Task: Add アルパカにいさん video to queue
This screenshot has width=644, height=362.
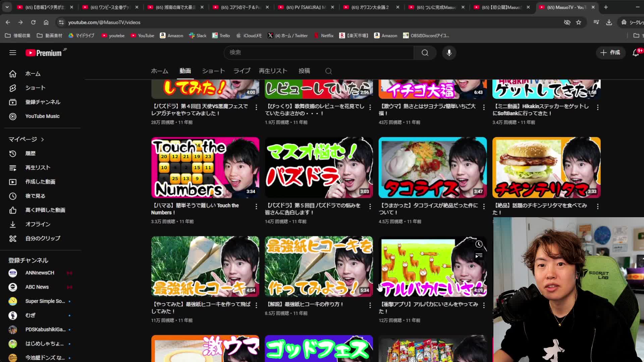Action: (x=479, y=256)
